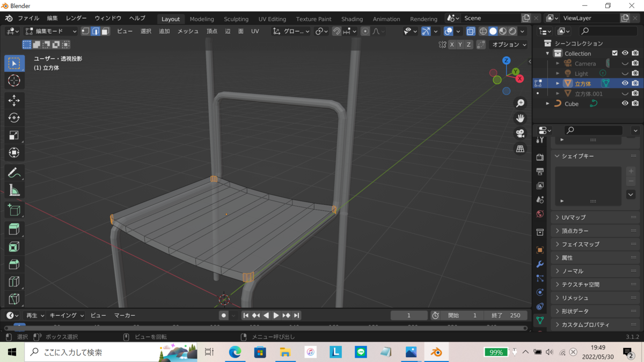
Task: Click the viewport zoom magnifier icon
Action: click(520, 103)
